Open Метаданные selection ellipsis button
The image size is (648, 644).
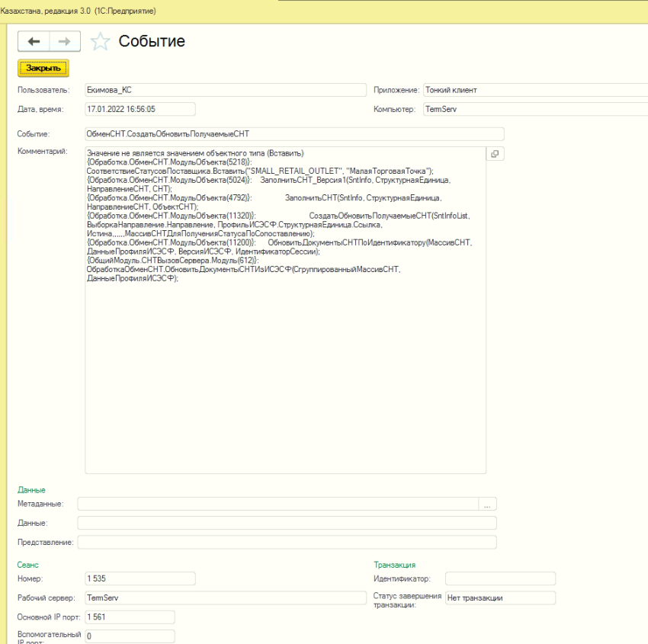point(487,504)
